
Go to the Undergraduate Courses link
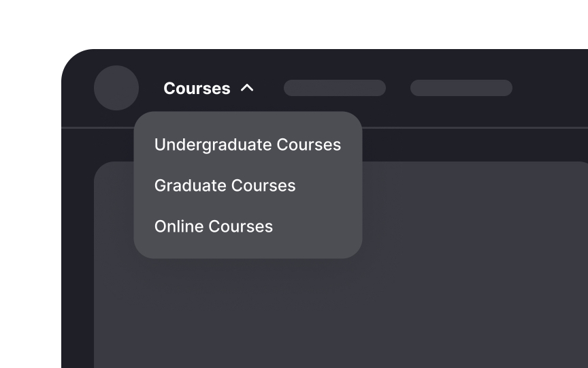click(x=247, y=144)
